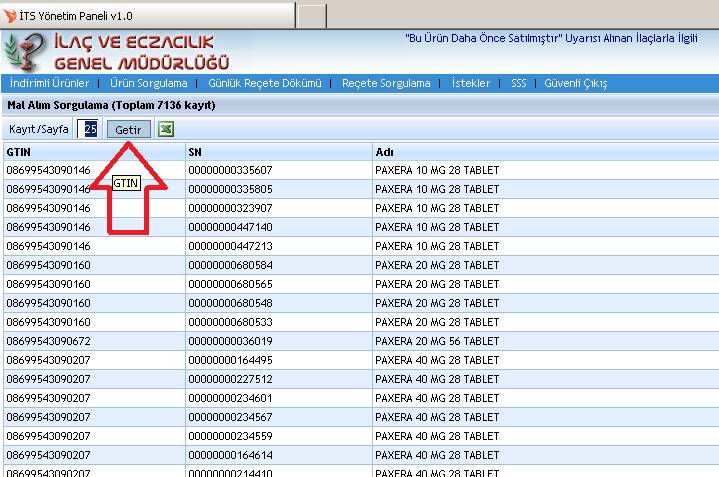The image size is (719, 477).
Task: Click serial number 00000000227512
Action: 230,379
